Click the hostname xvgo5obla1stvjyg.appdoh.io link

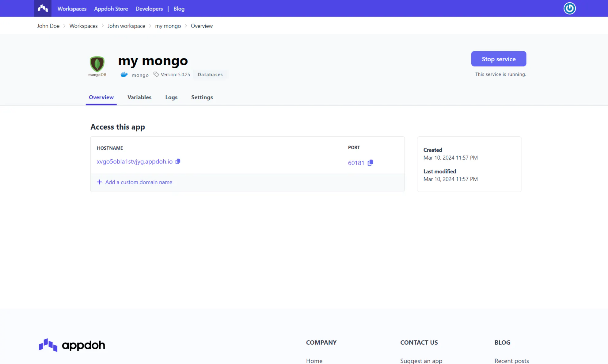(x=135, y=161)
